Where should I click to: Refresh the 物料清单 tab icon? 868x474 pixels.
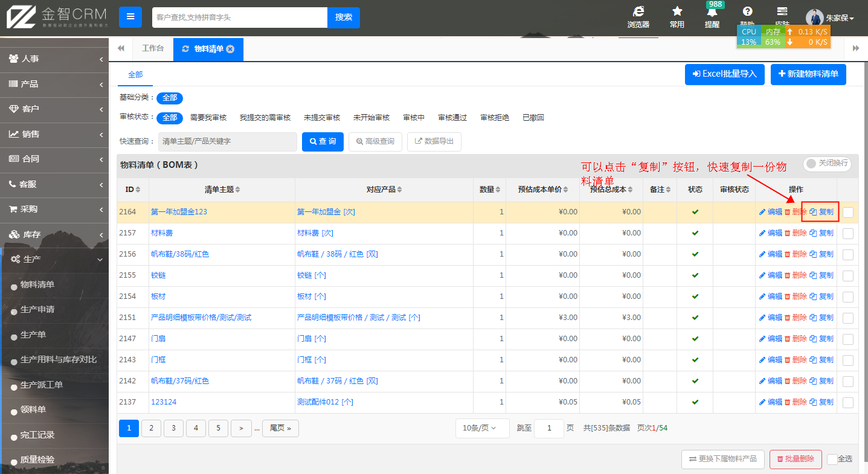(x=185, y=49)
